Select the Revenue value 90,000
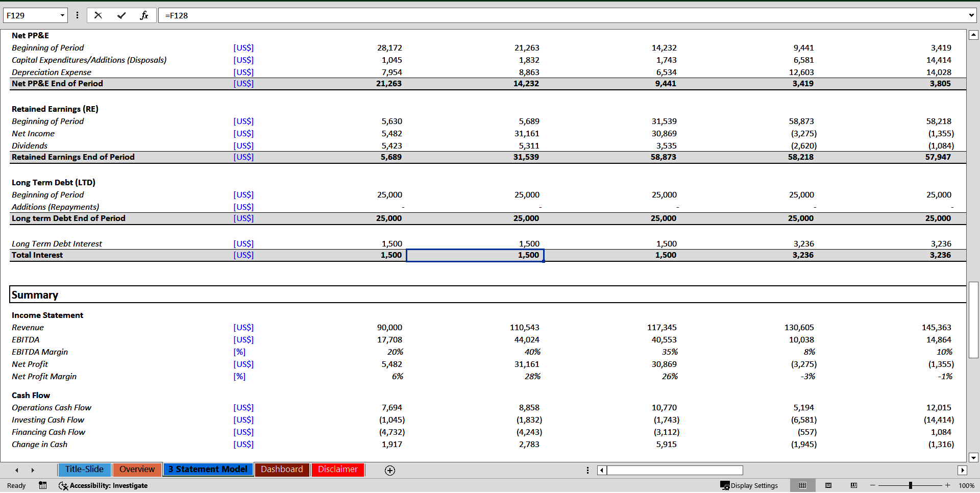The image size is (980, 493). pyautogui.click(x=389, y=328)
